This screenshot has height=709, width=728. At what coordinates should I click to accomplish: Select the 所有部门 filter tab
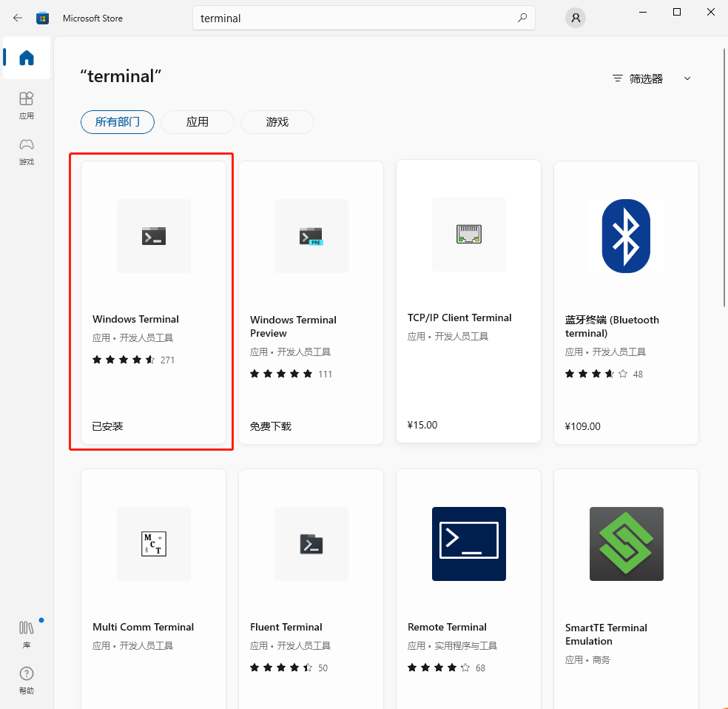click(118, 122)
